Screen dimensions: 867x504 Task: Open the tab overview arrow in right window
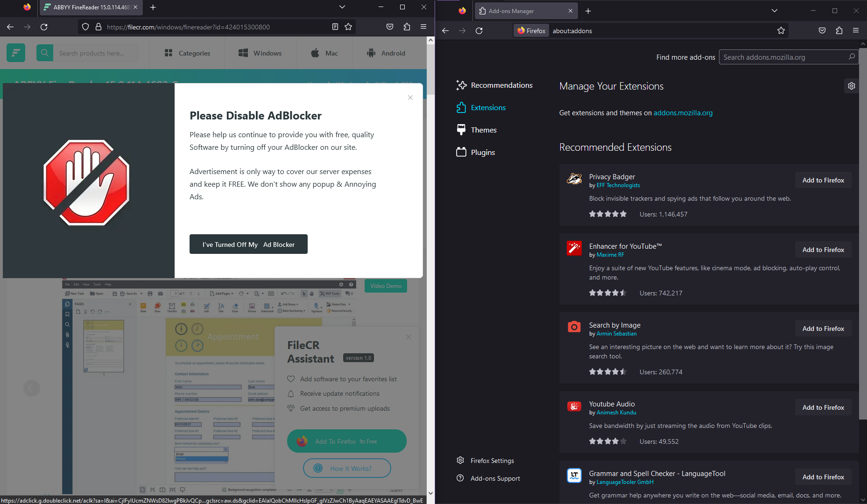(x=774, y=10)
